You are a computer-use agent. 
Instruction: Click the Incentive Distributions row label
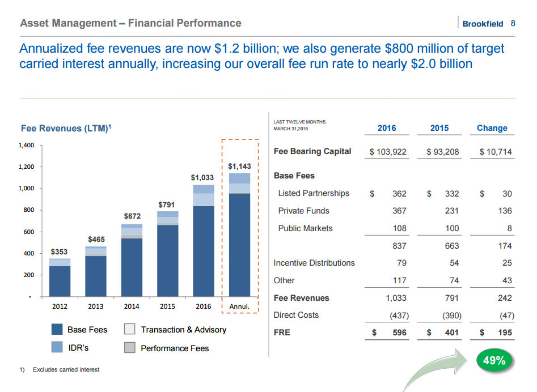[x=314, y=263]
